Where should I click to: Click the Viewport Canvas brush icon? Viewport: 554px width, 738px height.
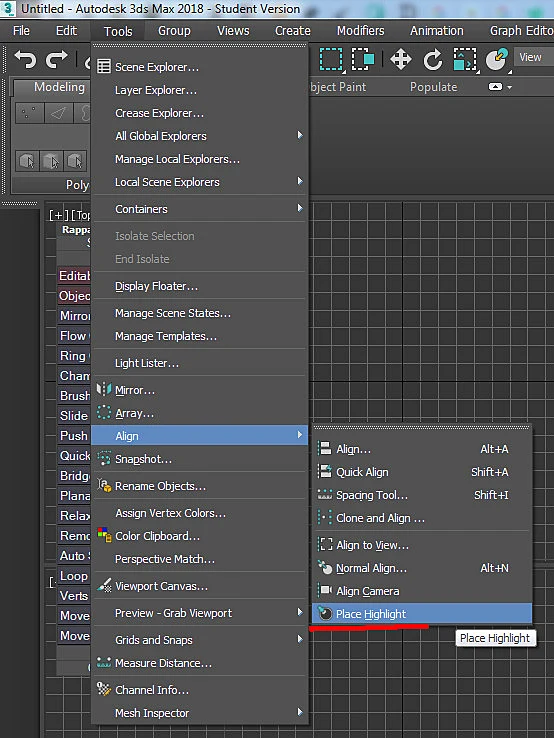pos(104,586)
